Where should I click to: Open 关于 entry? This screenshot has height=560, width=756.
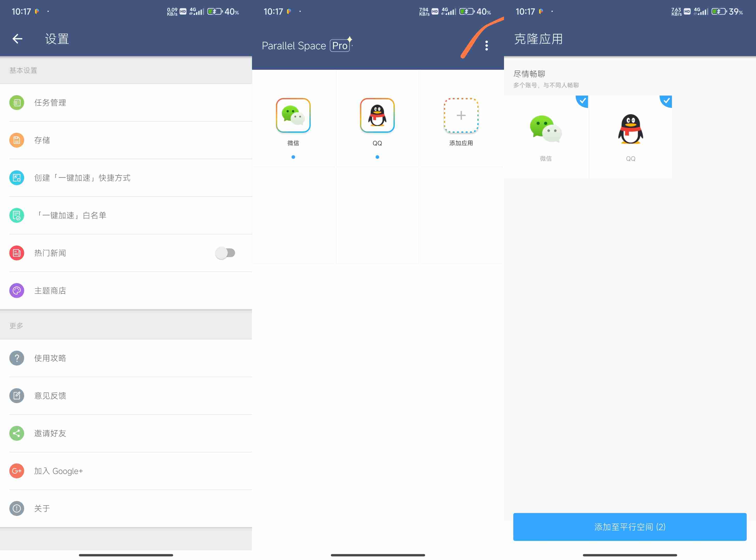click(126, 508)
